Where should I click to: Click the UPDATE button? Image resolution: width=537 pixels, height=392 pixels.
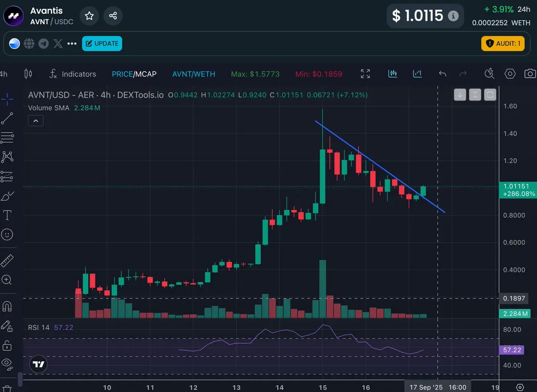coord(102,43)
